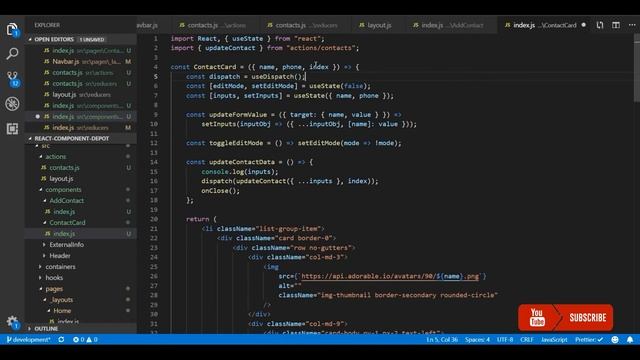Click the sync changes icon in status bar
This screenshot has width=640, height=360.
[61, 340]
